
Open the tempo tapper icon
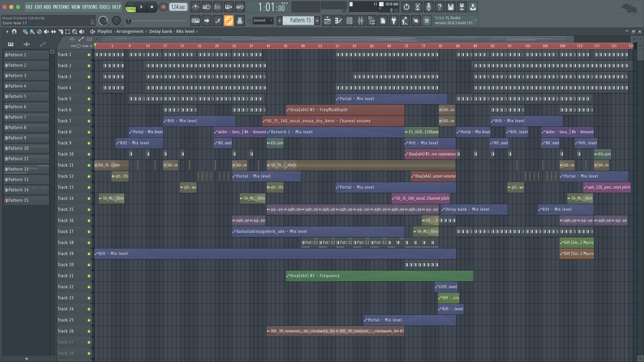point(405,21)
